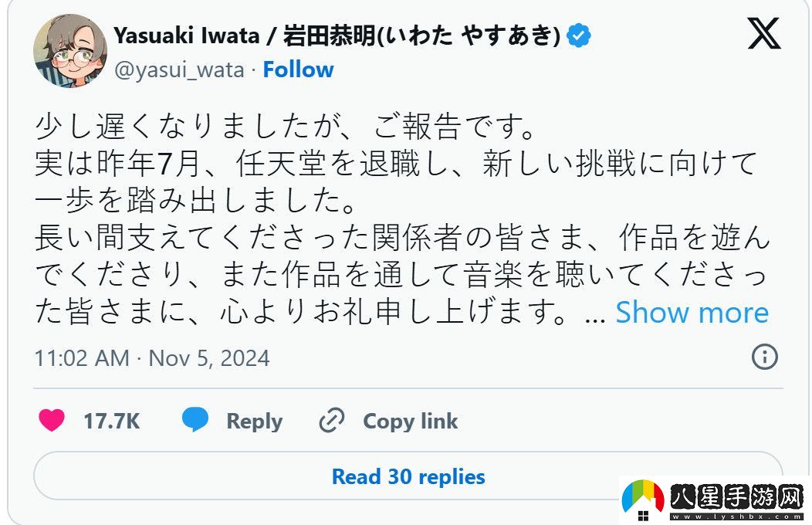Expand the full tweet with Show more
812x525 pixels.
[692, 312]
